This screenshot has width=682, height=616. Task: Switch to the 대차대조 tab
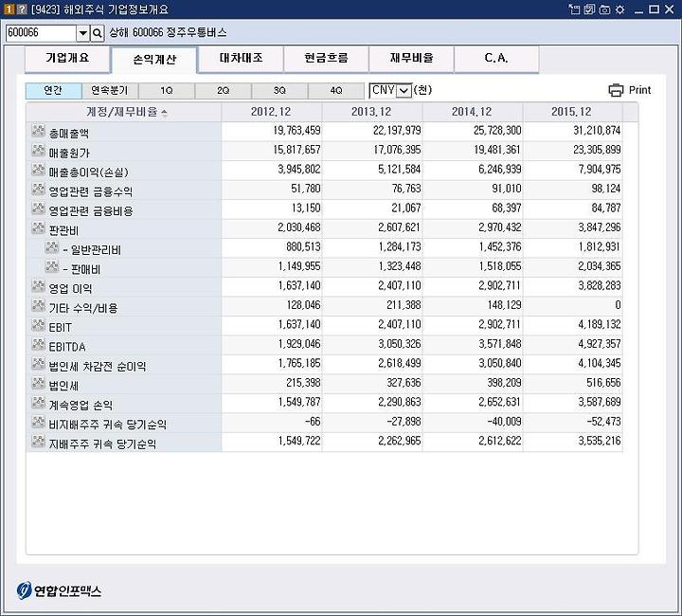(x=241, y=59)
